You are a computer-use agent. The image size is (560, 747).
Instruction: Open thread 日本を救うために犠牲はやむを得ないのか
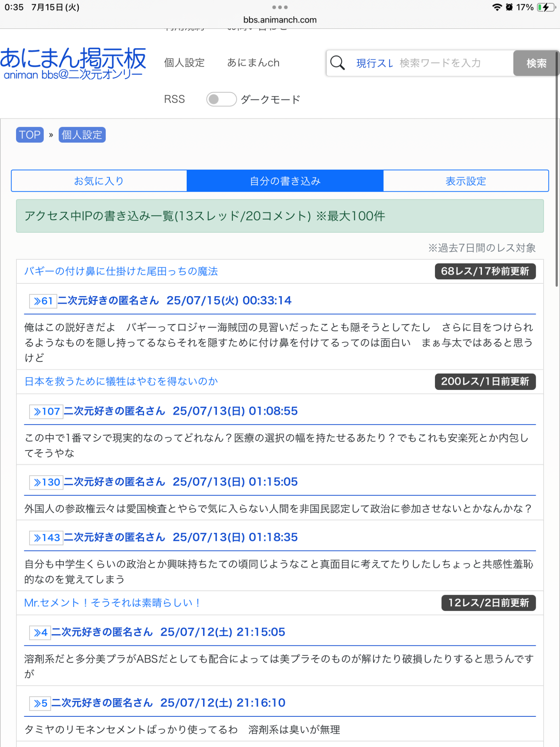tap(121, 381)
